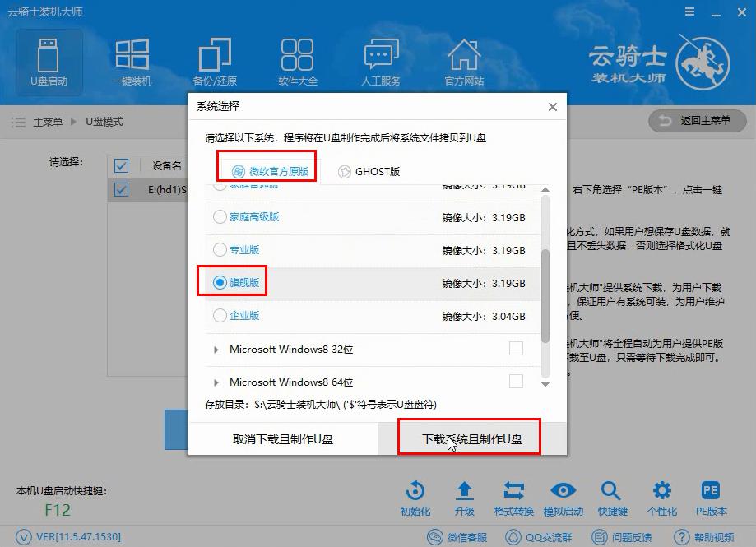The width and height of the screenshot is (756, 547).
Task: Select the 旗舰版 radio button
Action: click(x=220, y=282)
